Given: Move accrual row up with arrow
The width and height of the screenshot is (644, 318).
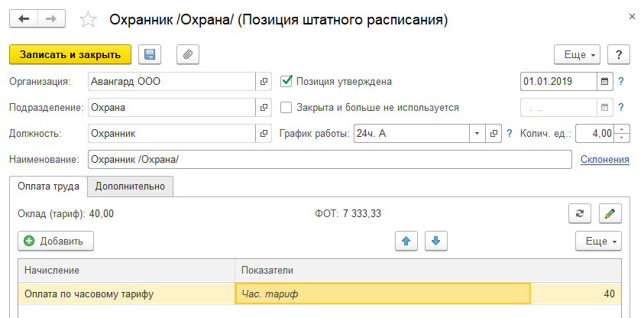Looking at the screenshot, I should coord(406,241).
